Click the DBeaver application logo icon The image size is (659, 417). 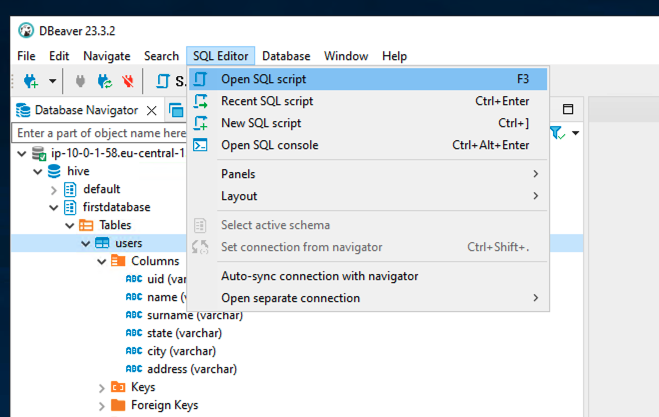26,31
